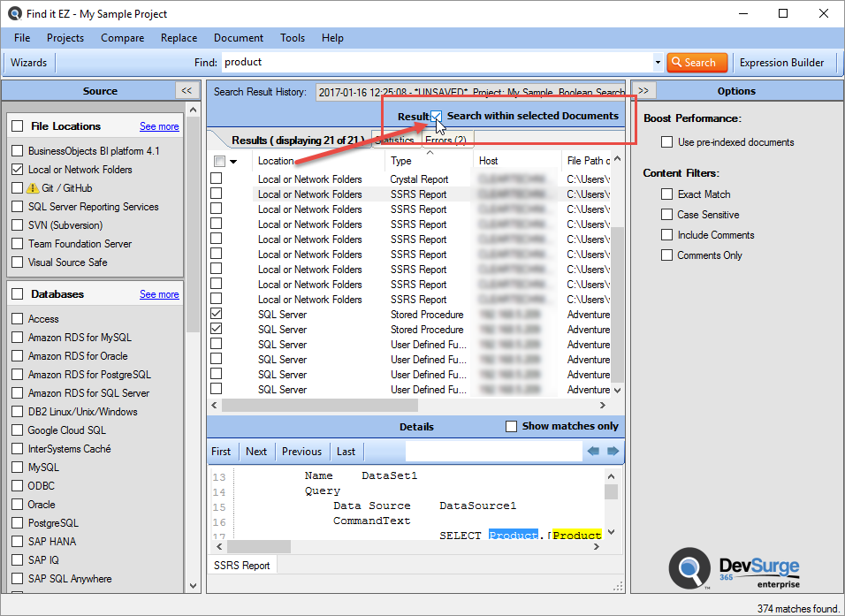This screenshot has width=845, height=616.
Task: Click the blue right arrow in Details toolbar
Action: click(613, 451)
